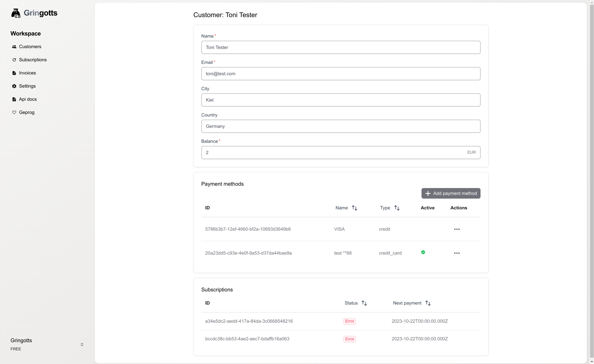This screenshot has height=364, width=594.
Task: Click the green active checkmark for test **68
Action: coord(423,252)
